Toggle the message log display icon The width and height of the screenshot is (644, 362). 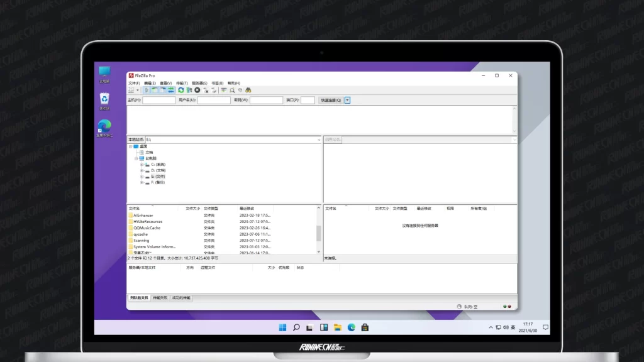147,90
